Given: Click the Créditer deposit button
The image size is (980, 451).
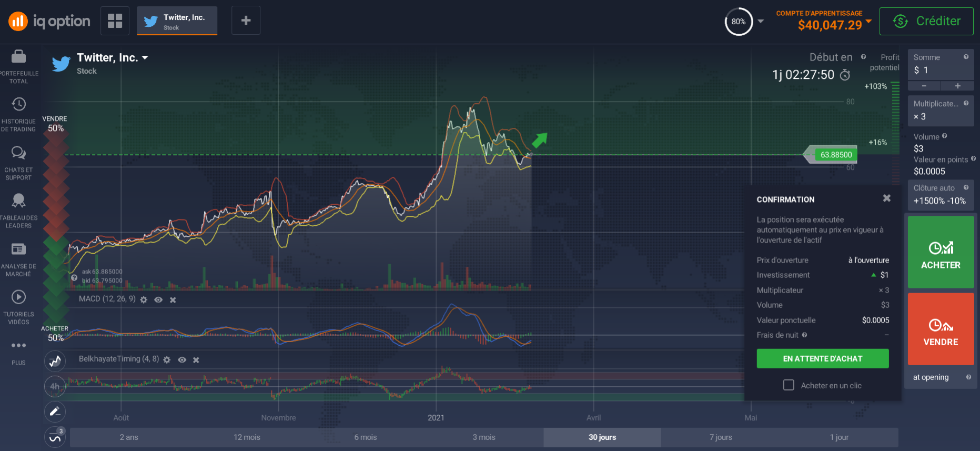Looking at the screenshot, I should [x=926, y=21].
